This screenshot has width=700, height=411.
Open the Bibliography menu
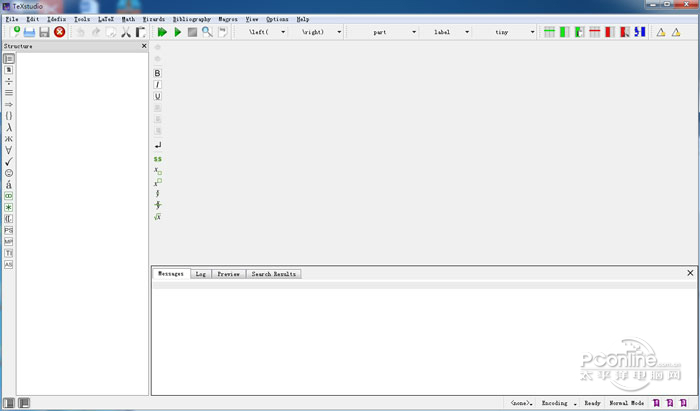click(192, 19)
